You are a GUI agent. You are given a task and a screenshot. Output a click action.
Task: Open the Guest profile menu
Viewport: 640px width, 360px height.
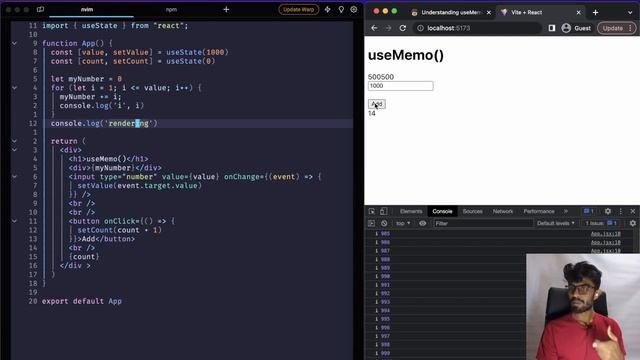click(x=576, y=28)
